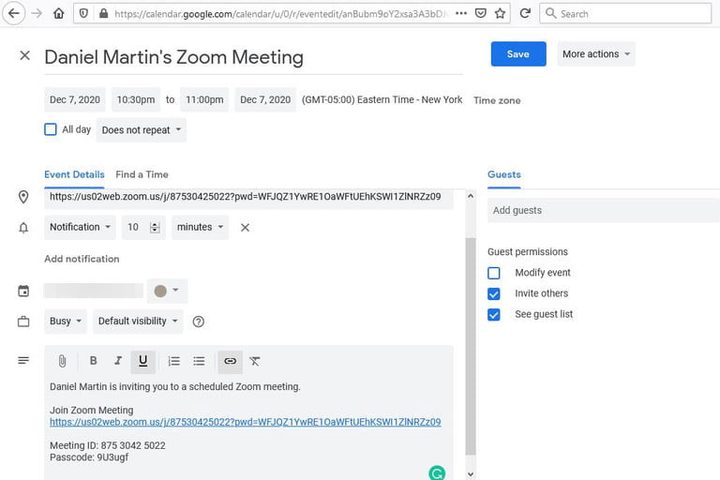This screenshot has width=720, height=480.
Task: Switch to the Event Details tab
Action: [x=74, y=175]
